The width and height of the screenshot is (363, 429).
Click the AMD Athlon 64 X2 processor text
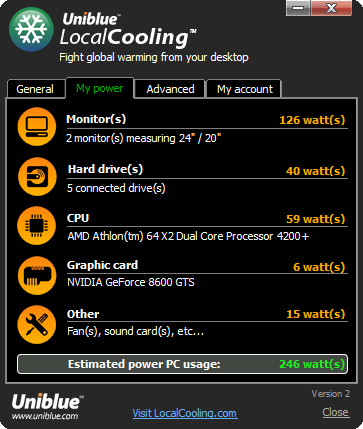point(188,236)
